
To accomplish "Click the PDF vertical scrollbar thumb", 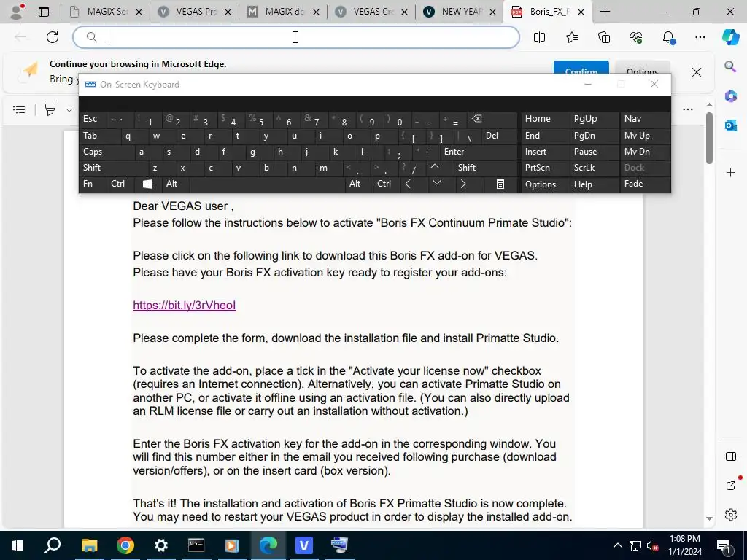I will tap(709, 139).
